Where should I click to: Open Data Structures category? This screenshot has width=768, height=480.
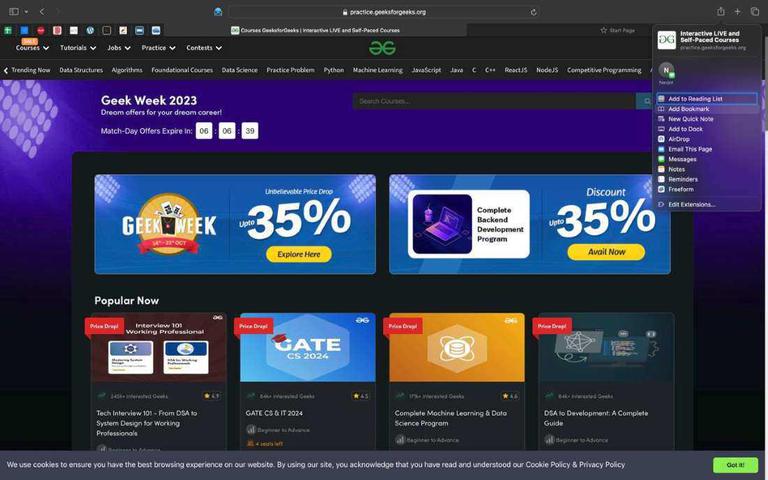click(x=81, y=70)
